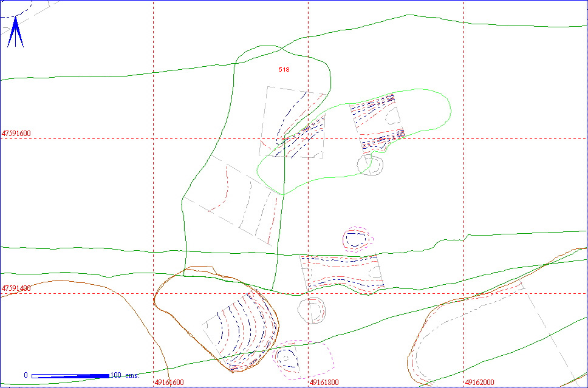Image resolution: width=588 pixels, height=388 pixels.
Task: Click the scale bar '0' label
Action: pos(26,375)
